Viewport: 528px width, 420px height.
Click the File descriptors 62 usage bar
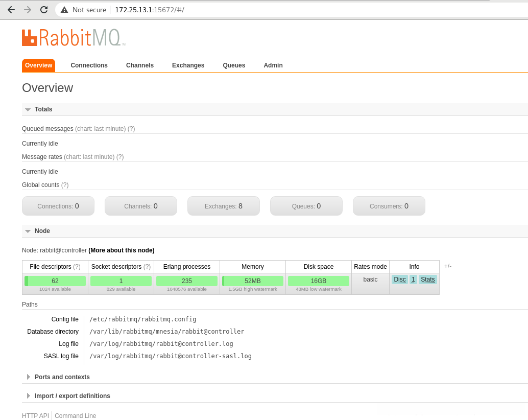pyautogui.click(x=55, y=281)
